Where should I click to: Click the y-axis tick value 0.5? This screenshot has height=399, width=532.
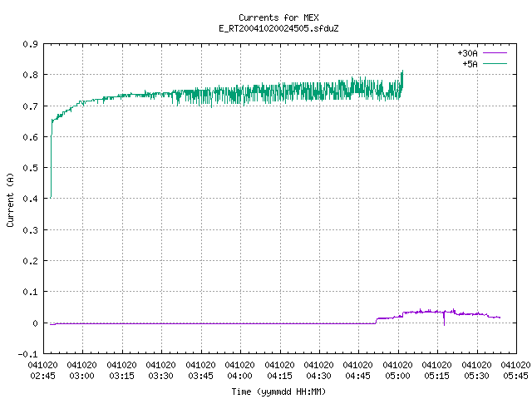[x=31, y=168]
